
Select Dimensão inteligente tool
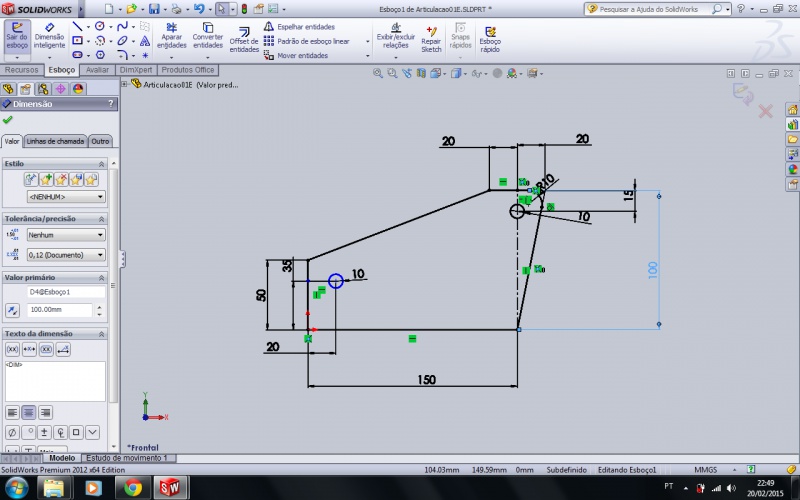point(49,36)
